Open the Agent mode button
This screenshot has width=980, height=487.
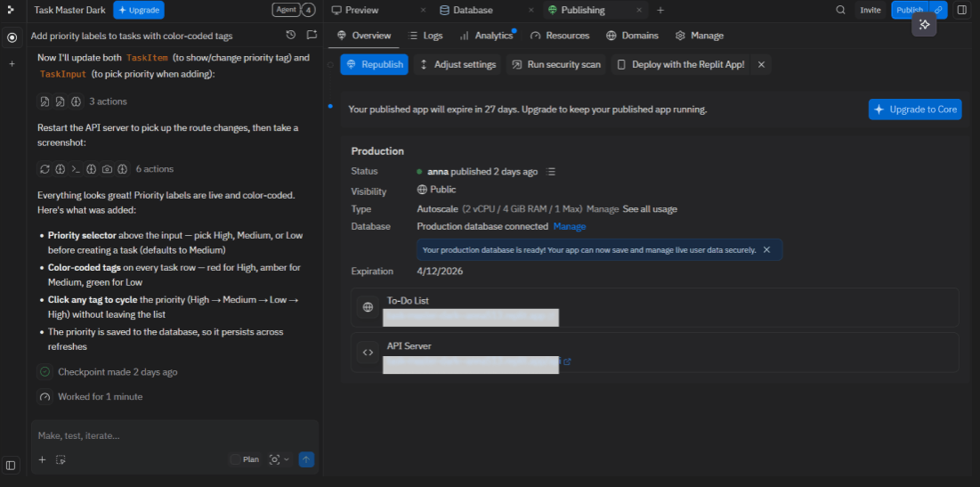286,10
